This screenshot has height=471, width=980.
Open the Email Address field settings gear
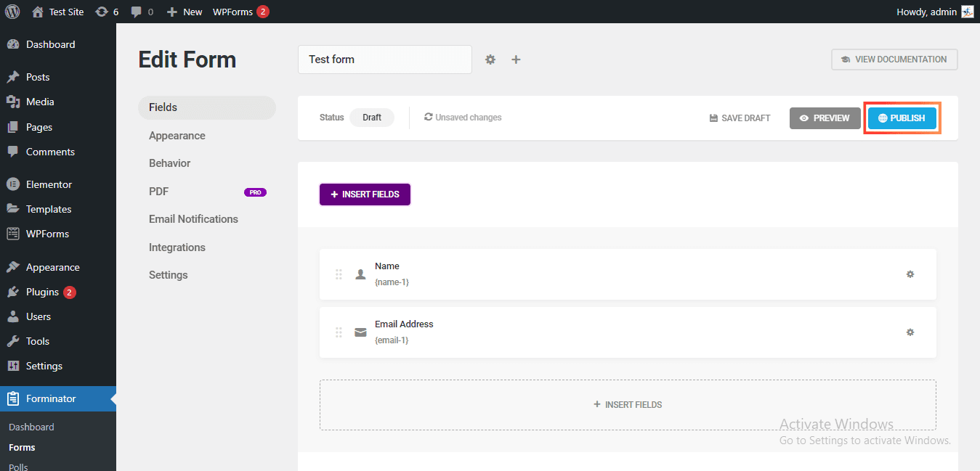point(910,332)
